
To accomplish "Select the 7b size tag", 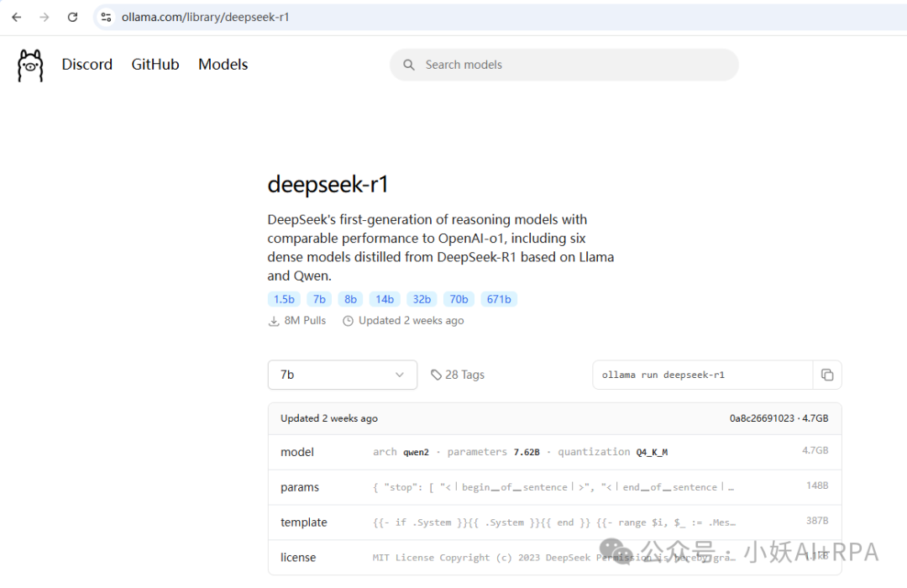I will [319, 299].
